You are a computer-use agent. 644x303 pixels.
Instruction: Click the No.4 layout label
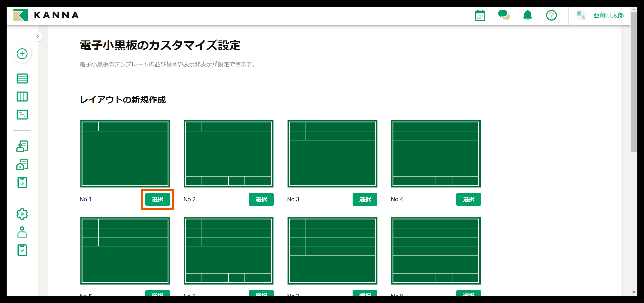tap(397, 199)
